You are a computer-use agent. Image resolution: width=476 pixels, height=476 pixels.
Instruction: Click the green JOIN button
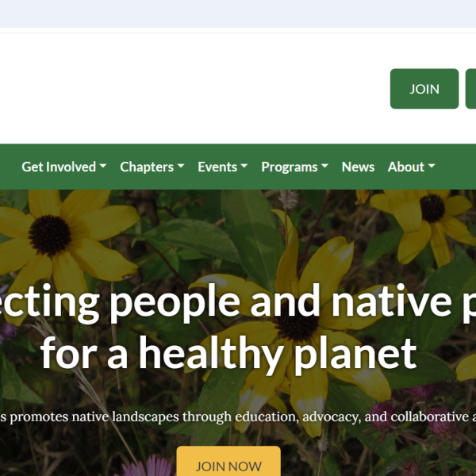[x=424, y=89]
